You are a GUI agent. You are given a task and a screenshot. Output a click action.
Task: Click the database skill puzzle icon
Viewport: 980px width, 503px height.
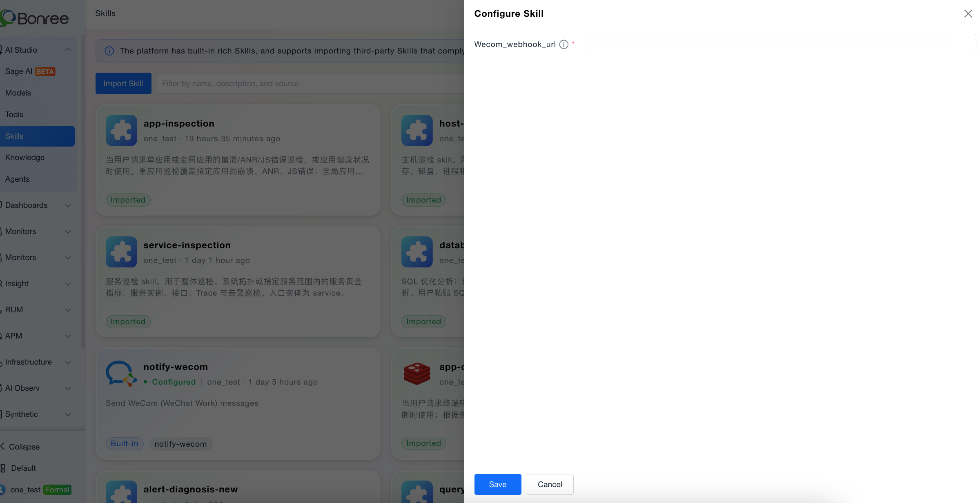[417, 252]
